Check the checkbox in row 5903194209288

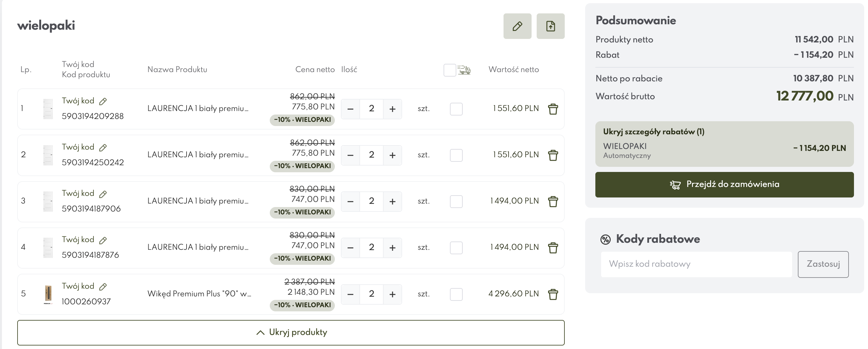456,109
